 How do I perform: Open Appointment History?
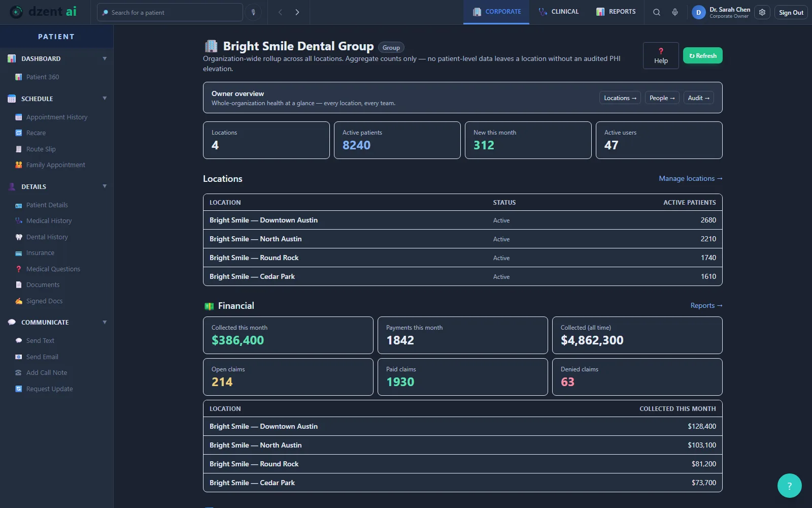(56, 117)
